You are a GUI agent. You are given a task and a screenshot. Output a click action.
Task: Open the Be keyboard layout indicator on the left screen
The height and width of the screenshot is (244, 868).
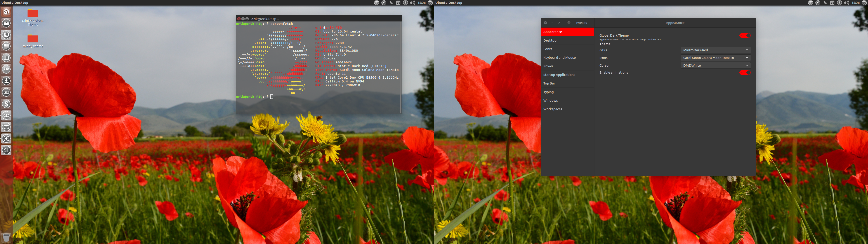click(x=398, y=3)
